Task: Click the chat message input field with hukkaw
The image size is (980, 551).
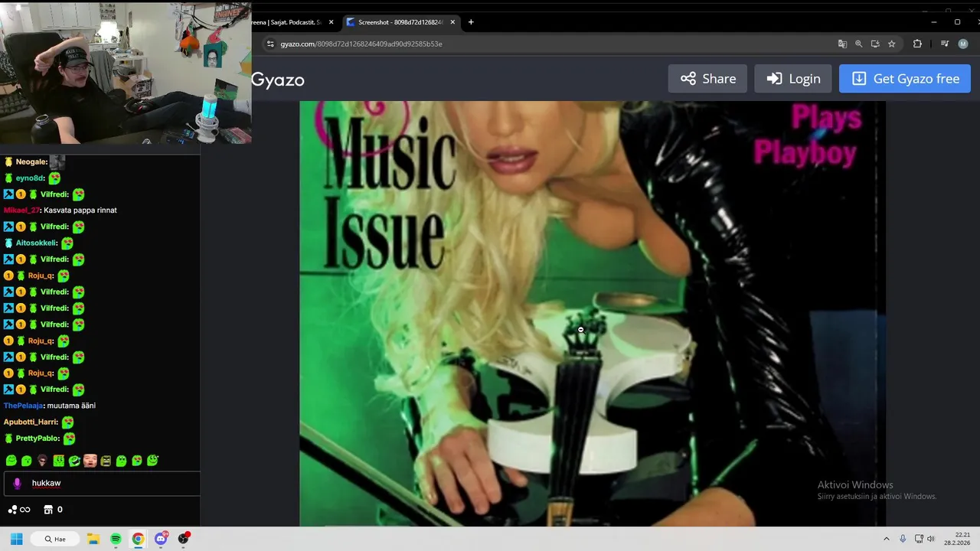Action: [x=102, y=483]
